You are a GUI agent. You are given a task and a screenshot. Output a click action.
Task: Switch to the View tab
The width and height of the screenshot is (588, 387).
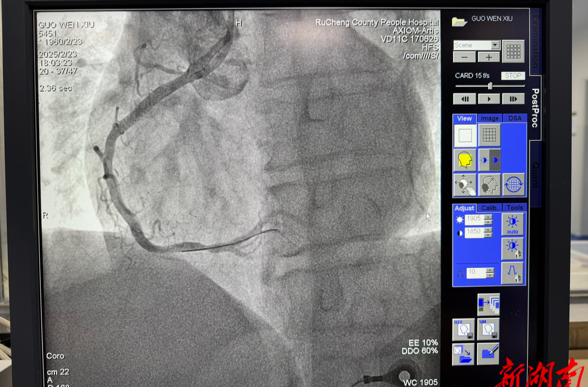(464, 119)
